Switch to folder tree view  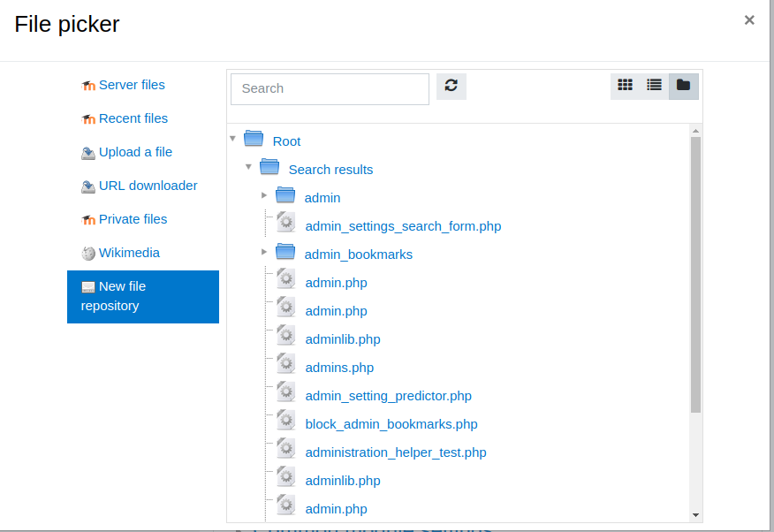tap(683, 86)
